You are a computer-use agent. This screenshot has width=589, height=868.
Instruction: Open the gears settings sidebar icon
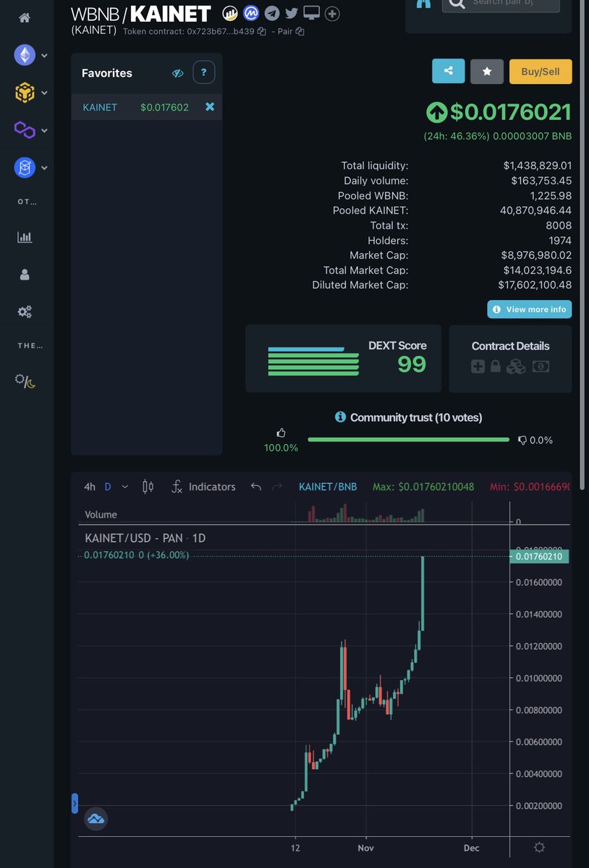(x=25, y=312)
